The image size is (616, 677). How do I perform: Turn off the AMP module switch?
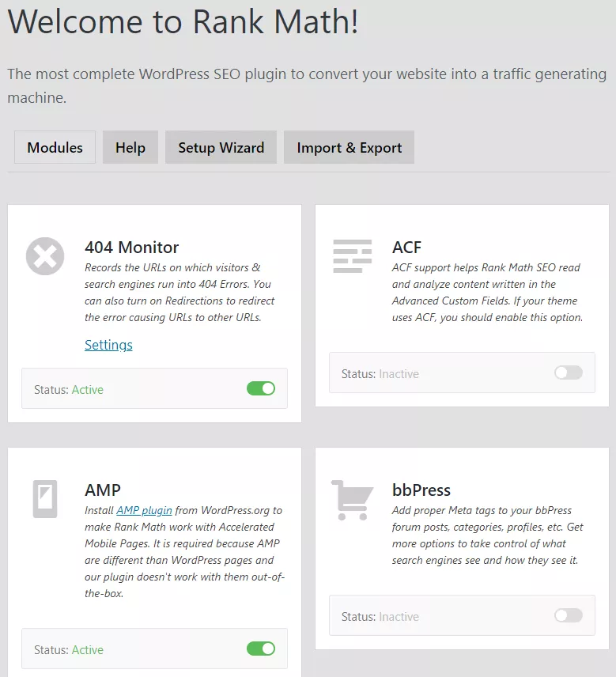261,649
